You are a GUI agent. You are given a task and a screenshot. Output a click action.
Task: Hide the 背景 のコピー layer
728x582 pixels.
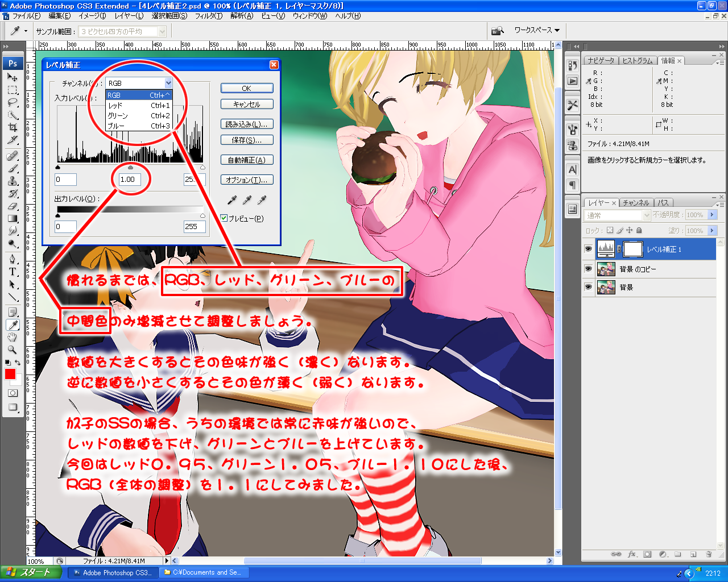[588, 269]
